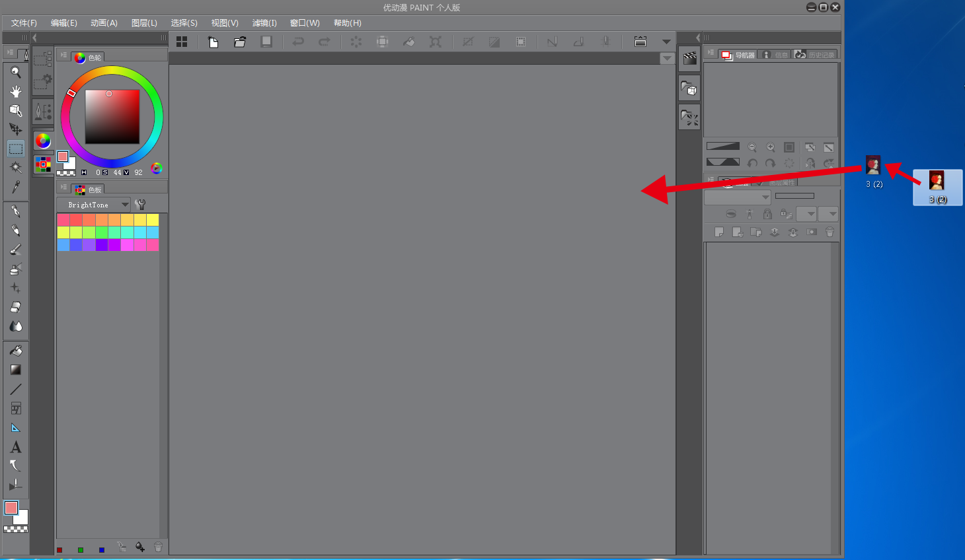
Task: Select the Gradient tool
Action: tap(16, 370)
